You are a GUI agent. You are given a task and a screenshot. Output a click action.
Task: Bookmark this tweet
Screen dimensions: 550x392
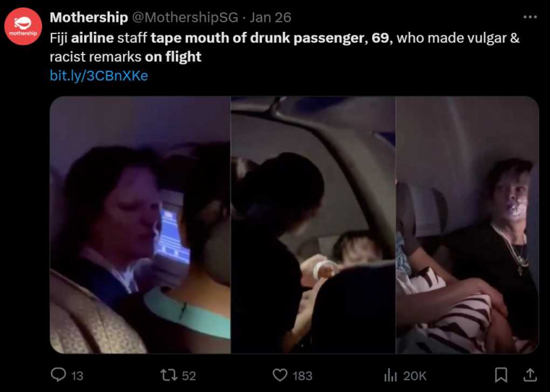pyautogui.click(x=500, y=374)
